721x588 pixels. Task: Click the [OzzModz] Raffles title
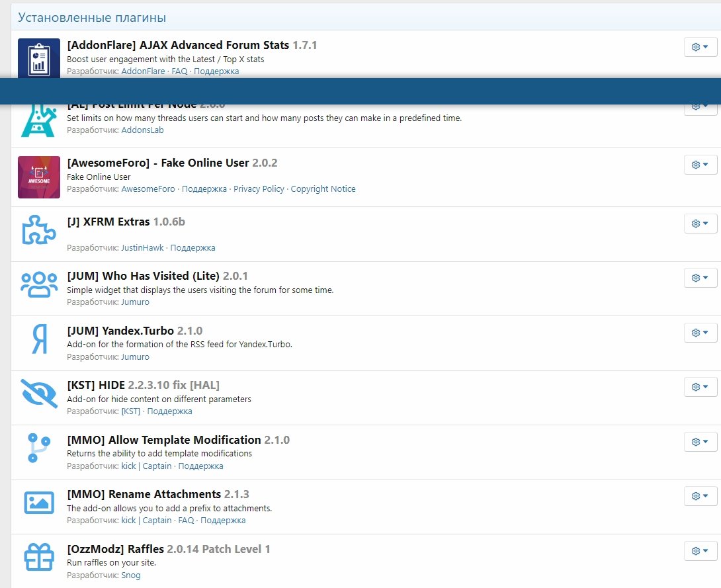[115, 549]
